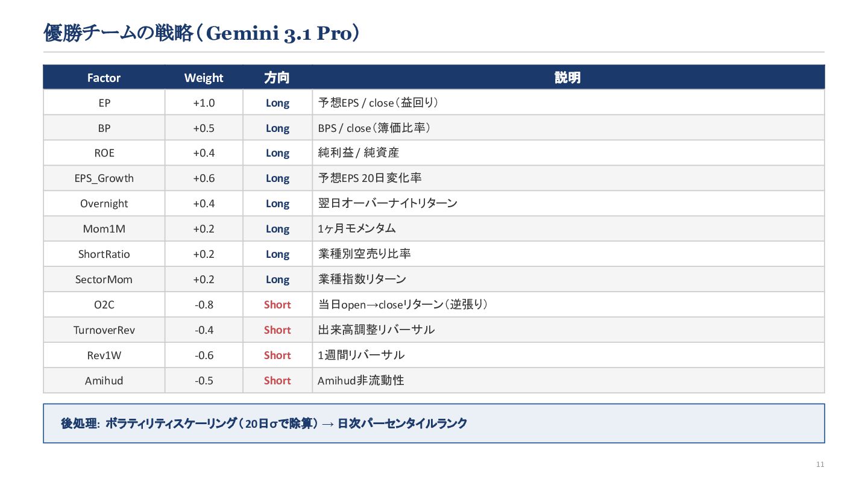Click the Rev1W description text

[x=361, y=355]
